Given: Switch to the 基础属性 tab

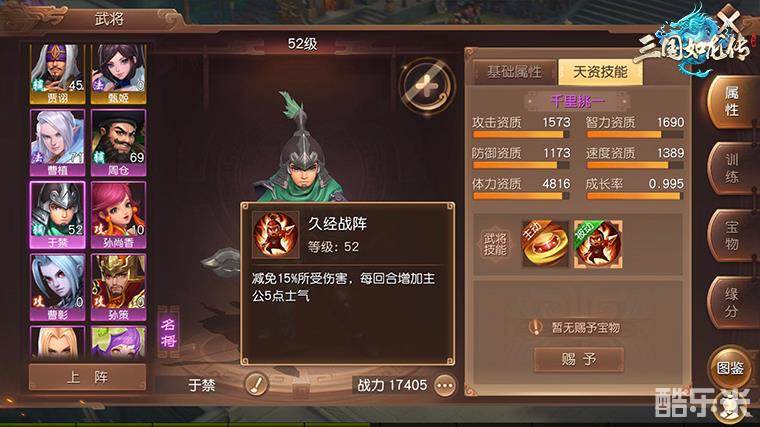Looking at the screenshot, I should [x=515, y=72].
